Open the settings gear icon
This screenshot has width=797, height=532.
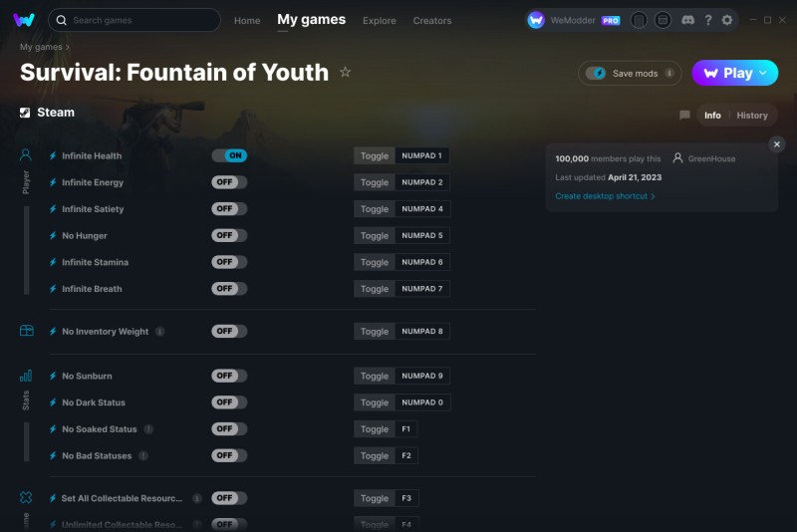click(x=726, y=20)
